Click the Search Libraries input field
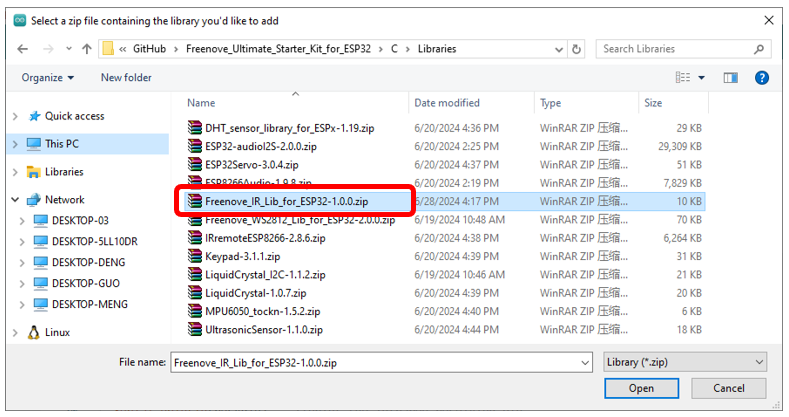789x417 pixels. [x=677, y=49]
